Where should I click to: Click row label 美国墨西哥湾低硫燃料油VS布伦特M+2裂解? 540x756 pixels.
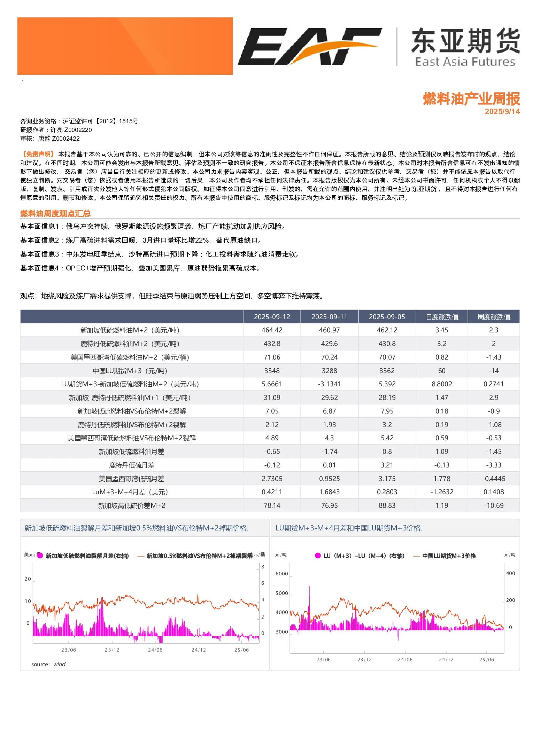[x=132, y=438]
